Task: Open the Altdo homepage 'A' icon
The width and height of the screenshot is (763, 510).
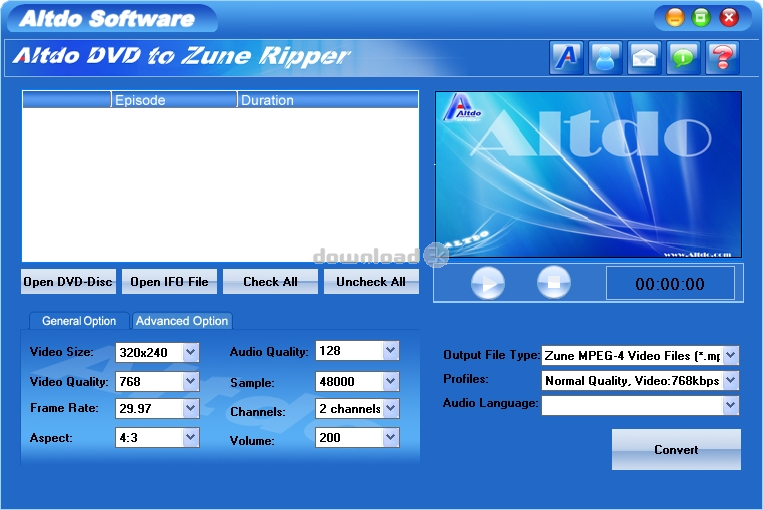Action: coord(566,58)
